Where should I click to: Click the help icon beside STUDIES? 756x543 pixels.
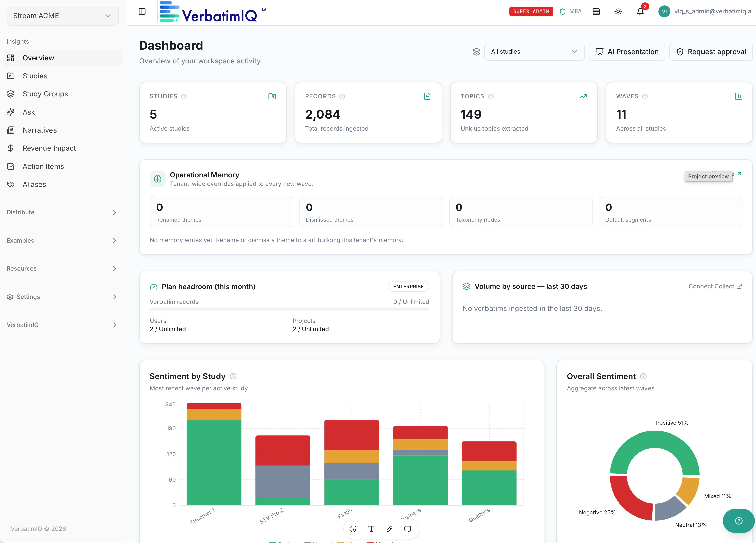click(x=184, y=96)
